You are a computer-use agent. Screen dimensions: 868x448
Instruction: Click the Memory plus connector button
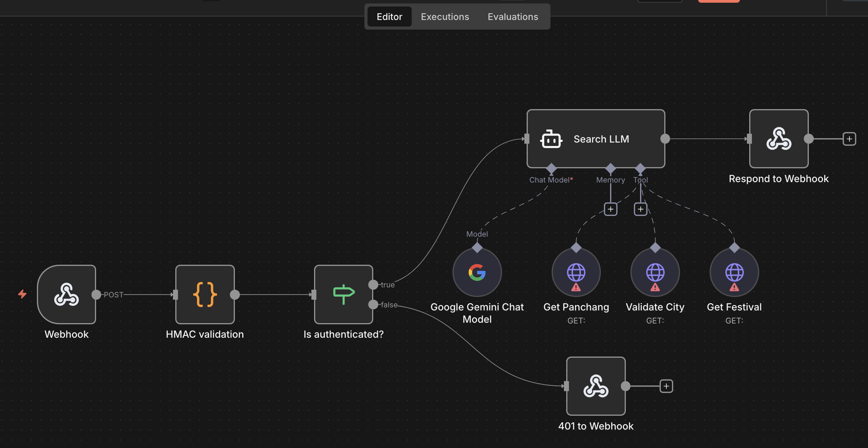tap(610, 209)
